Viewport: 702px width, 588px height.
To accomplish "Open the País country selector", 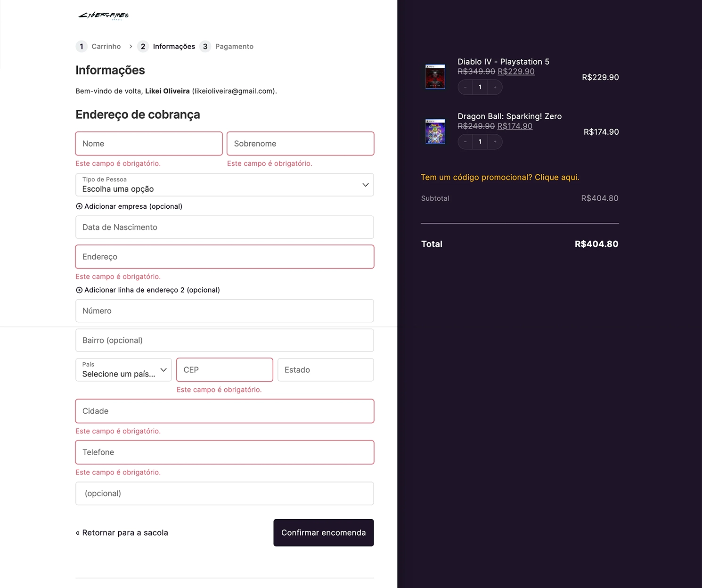I will pos(123,370).
